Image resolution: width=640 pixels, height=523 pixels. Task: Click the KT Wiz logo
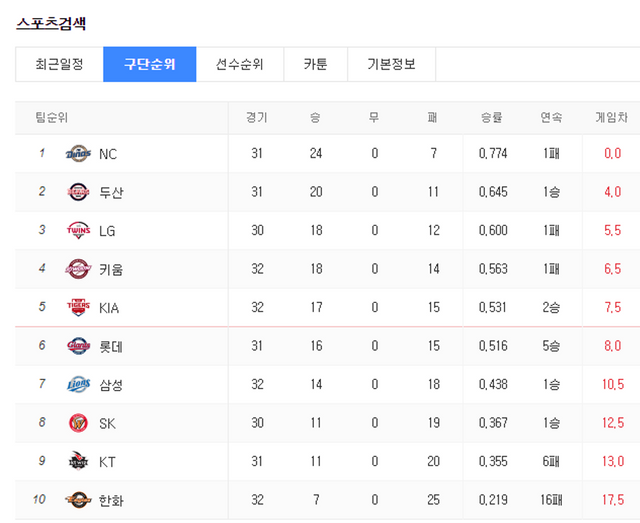pos(78,461)
